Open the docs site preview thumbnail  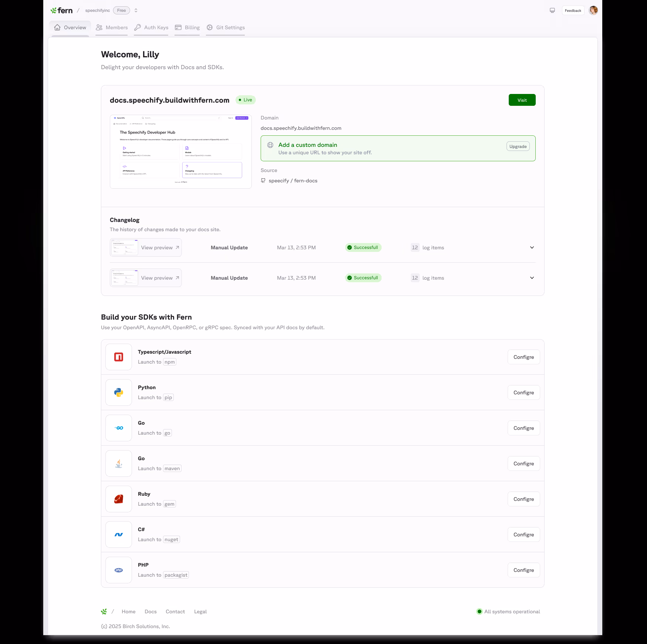pyautogui.click(x=181, y=152)
